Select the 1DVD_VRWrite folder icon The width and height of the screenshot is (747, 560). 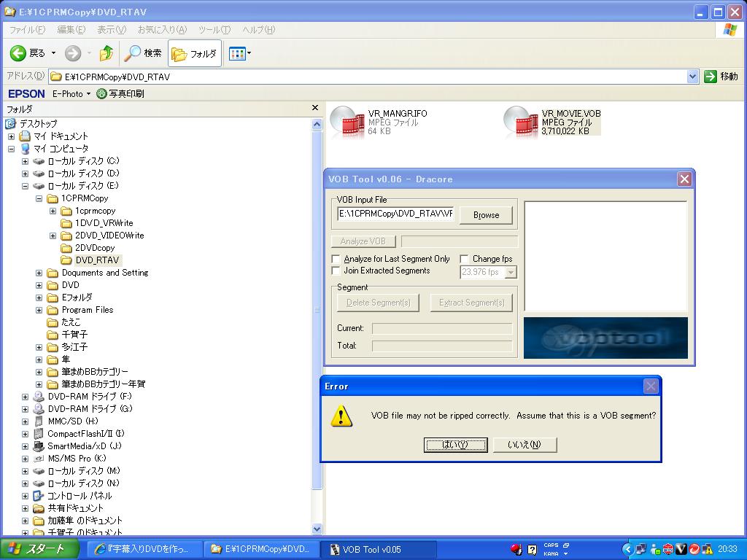[66, 223]
